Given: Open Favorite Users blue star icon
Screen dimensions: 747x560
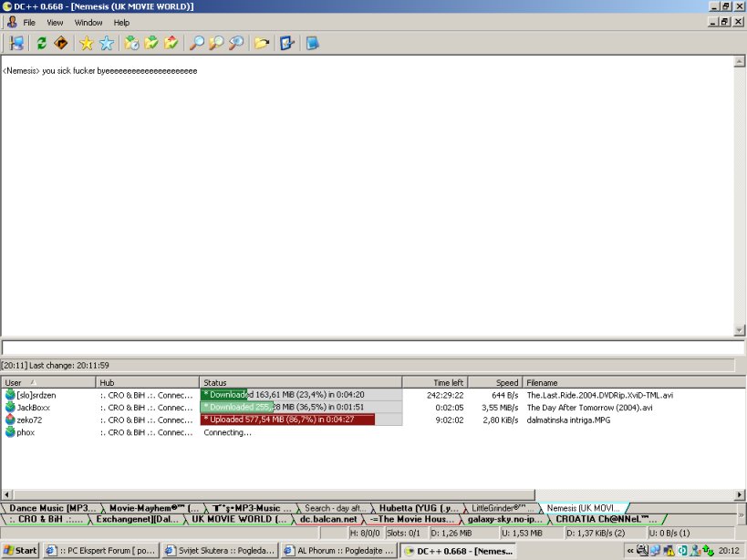Looking at the screenshot, I should (107, 43).
